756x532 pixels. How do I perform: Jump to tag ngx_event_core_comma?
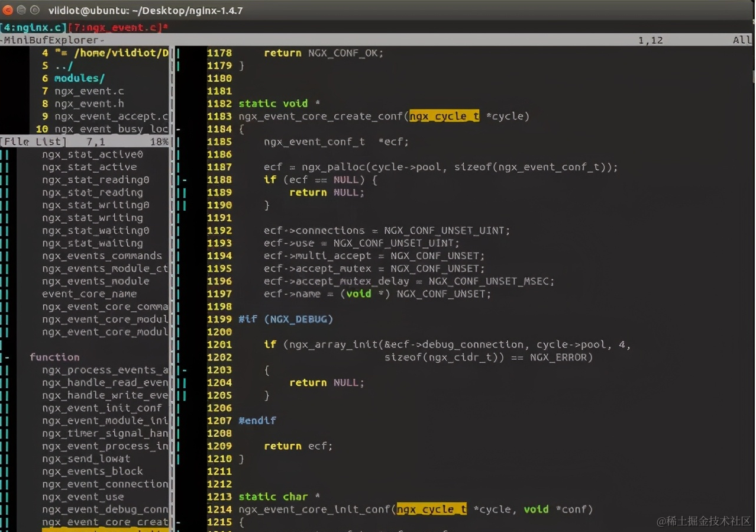tap(105, 307)
